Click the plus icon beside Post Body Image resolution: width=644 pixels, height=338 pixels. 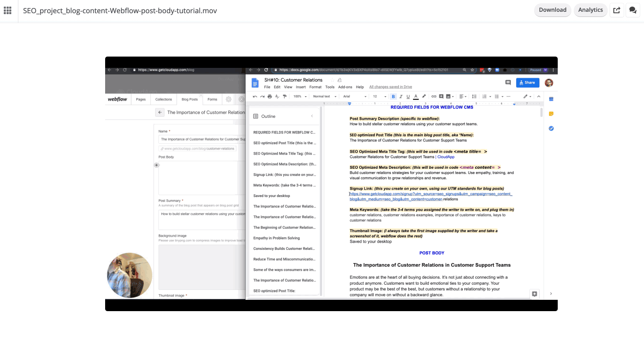coord(157,165)
